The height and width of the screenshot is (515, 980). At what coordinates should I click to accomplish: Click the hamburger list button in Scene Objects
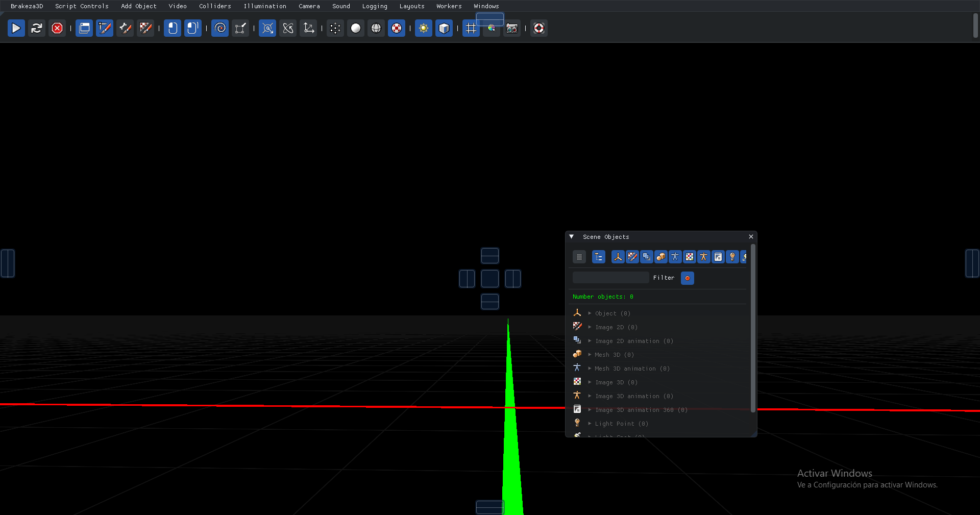[x=579, y=257]
